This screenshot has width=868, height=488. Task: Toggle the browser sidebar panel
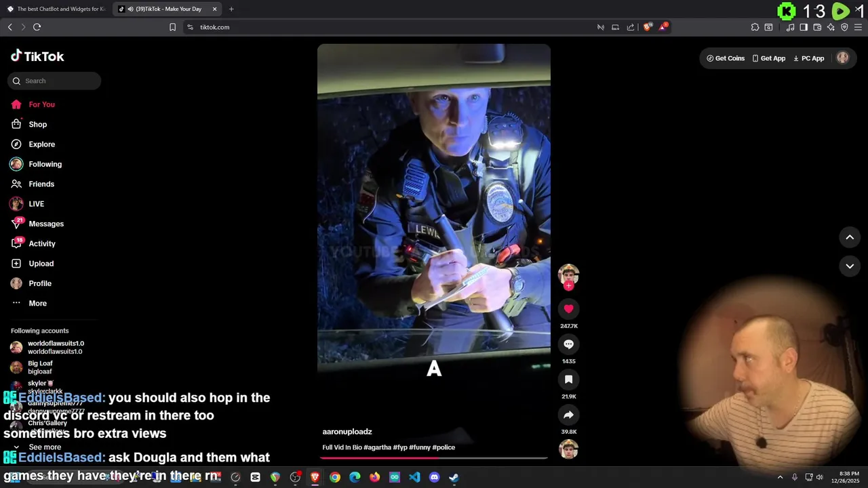[x=804, y=27]
